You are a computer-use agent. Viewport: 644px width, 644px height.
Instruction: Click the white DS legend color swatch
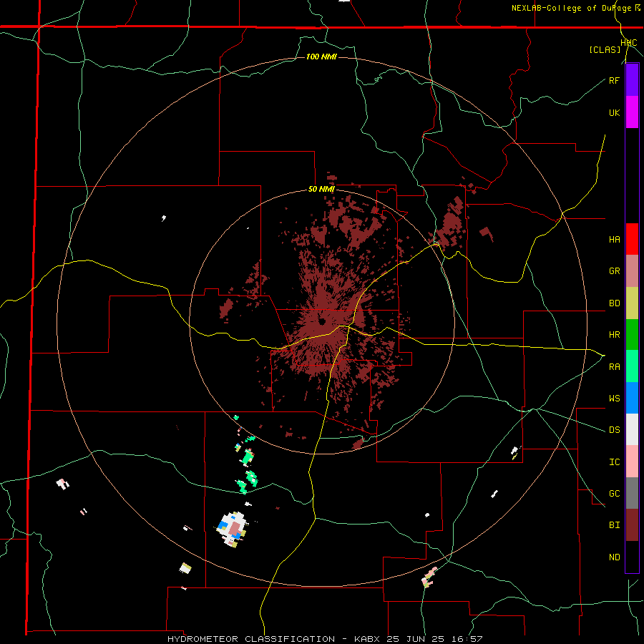632,429
